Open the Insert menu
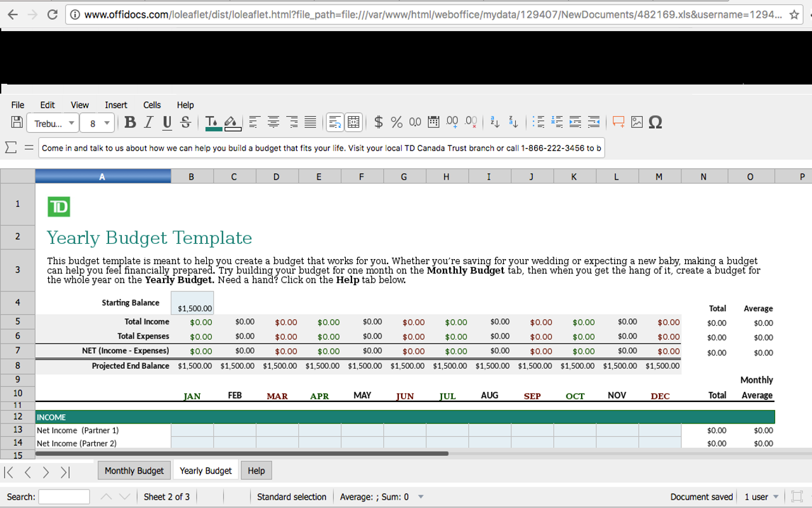 [115, 105]
